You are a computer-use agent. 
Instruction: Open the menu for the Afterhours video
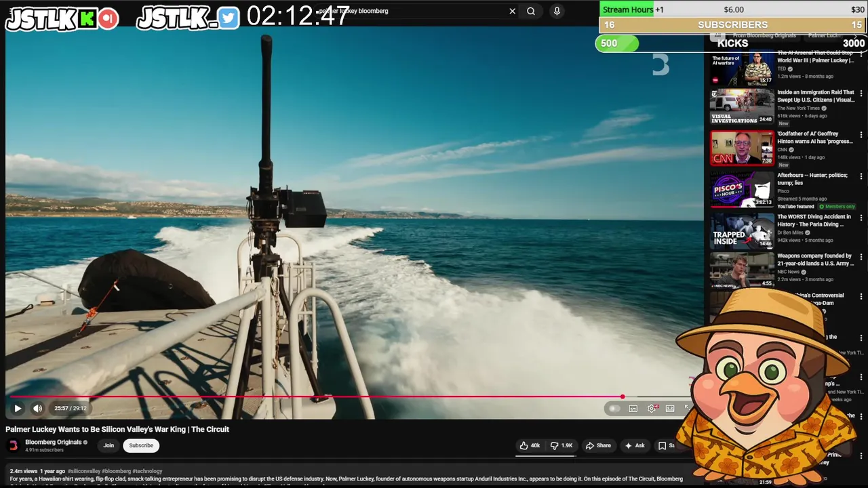click(861, 176)
